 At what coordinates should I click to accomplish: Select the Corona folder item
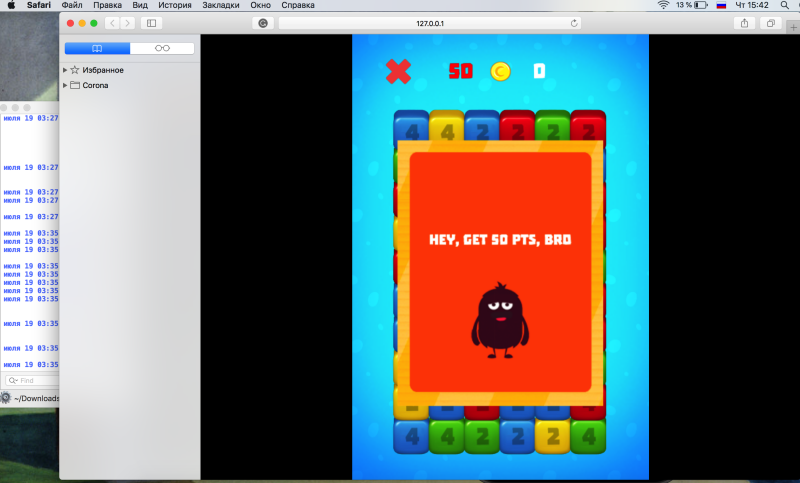(95, 85)
